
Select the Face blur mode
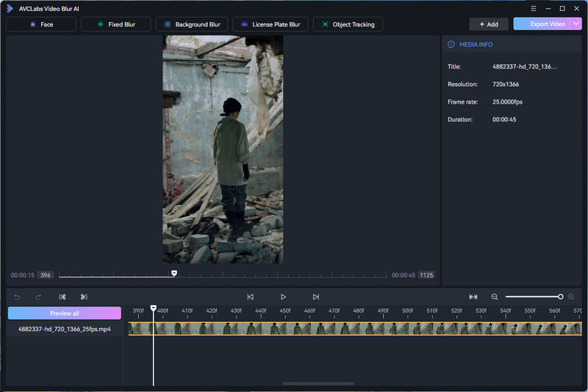pos(41,24)
